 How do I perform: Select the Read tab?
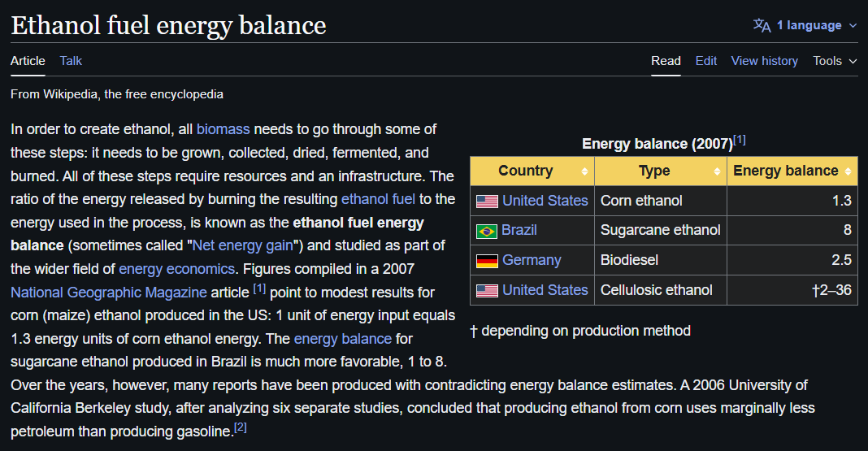coord(666,61)
